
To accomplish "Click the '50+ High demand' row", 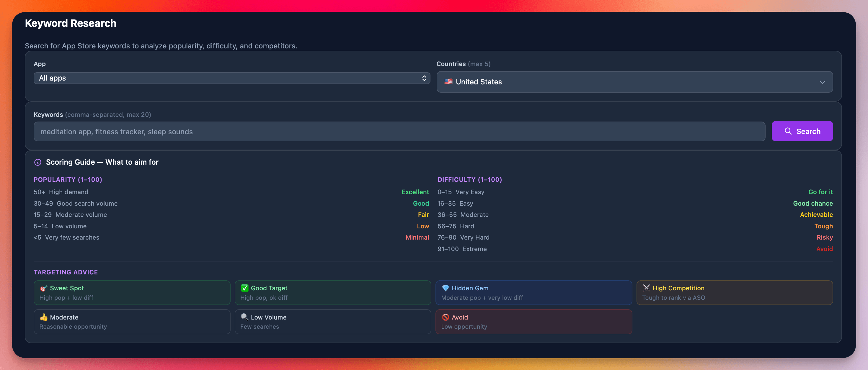I will [x=231, y=192].
